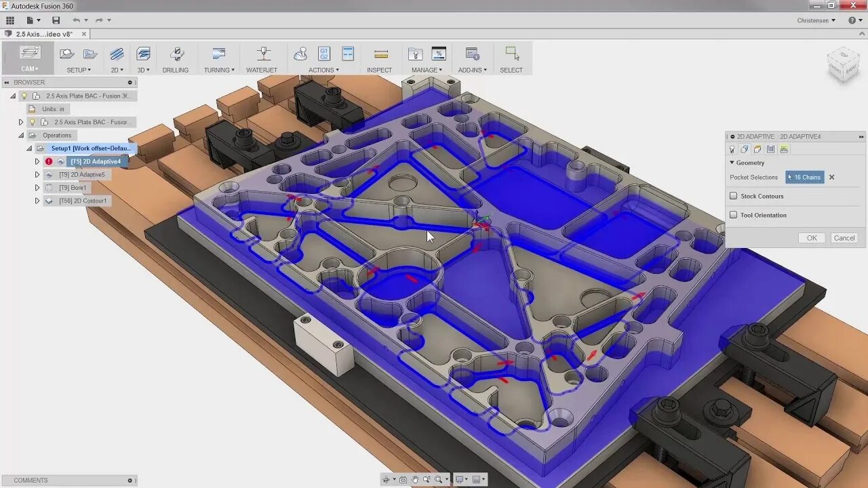Image resolution: width=868 pixels, height=488 pixels.
Task: Open the Linking tab in 2D Adaptive dialog
Action: 784,149
